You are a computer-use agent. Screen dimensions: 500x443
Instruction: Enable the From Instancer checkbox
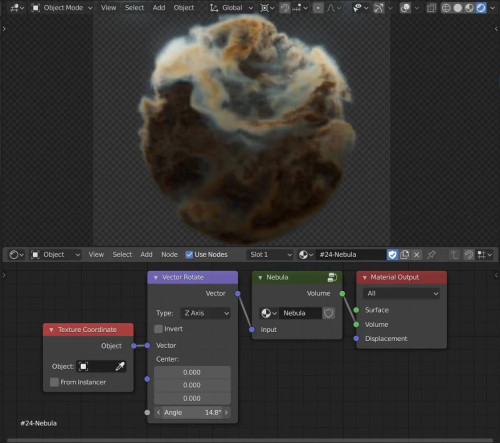coord(54,382)
